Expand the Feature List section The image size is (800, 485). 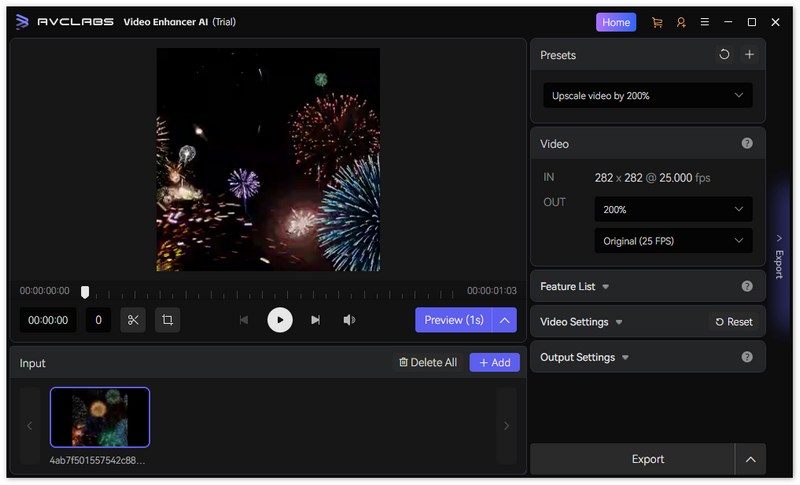point(575,287)
